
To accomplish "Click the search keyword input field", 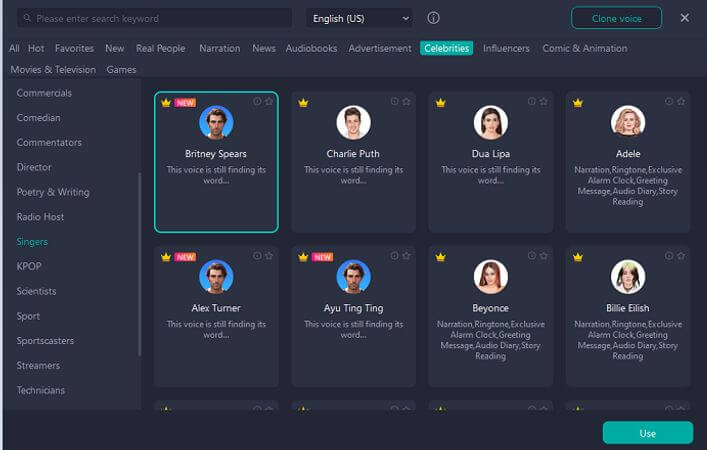I will coord(155,18).
